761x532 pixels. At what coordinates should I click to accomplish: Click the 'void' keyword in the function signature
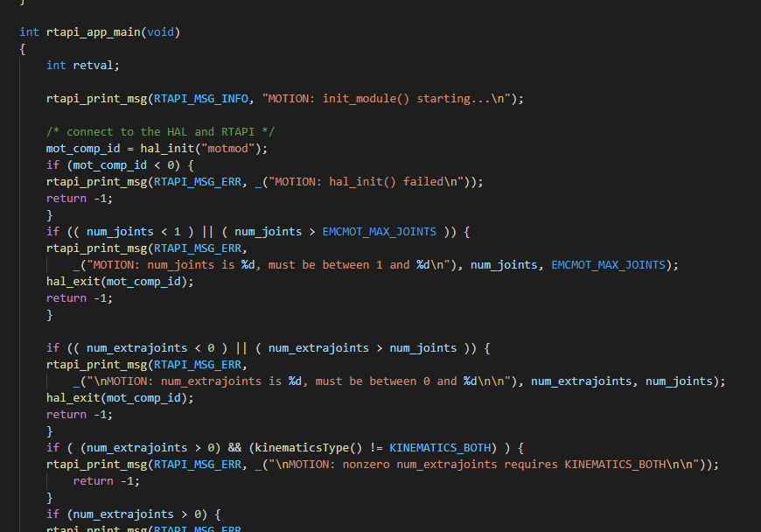coord(161,32)
